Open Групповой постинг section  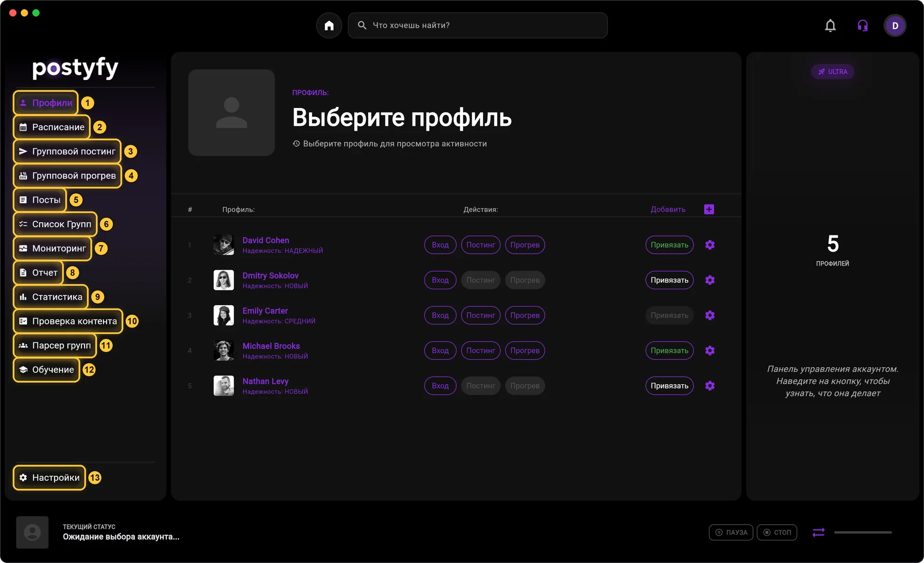[x=67, y=151]
